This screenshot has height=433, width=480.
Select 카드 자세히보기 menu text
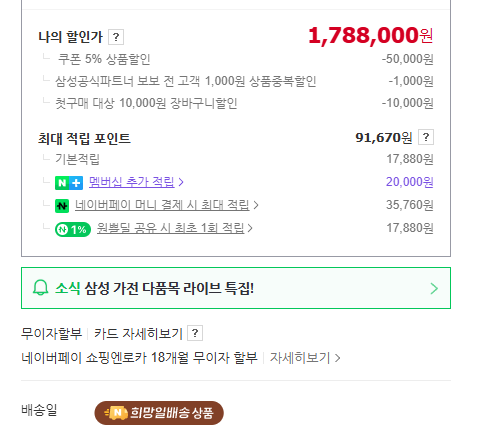(x=138, y=333)
